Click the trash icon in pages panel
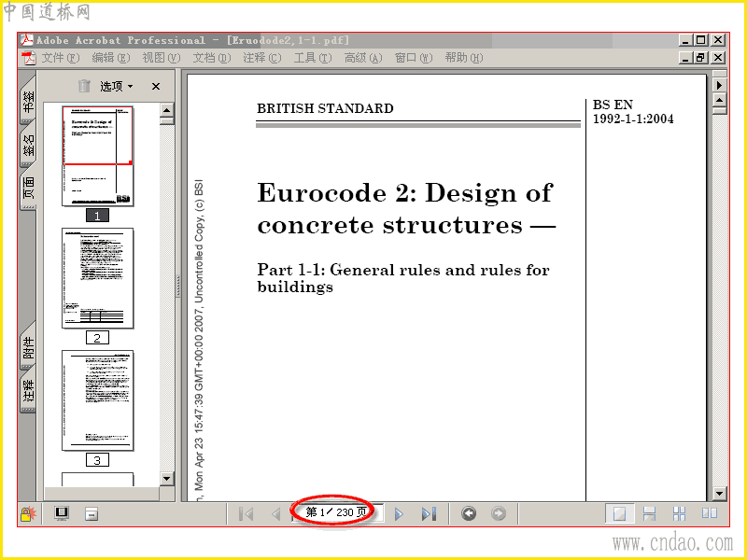This screenshot has width=747, height=560. [84, 86]
